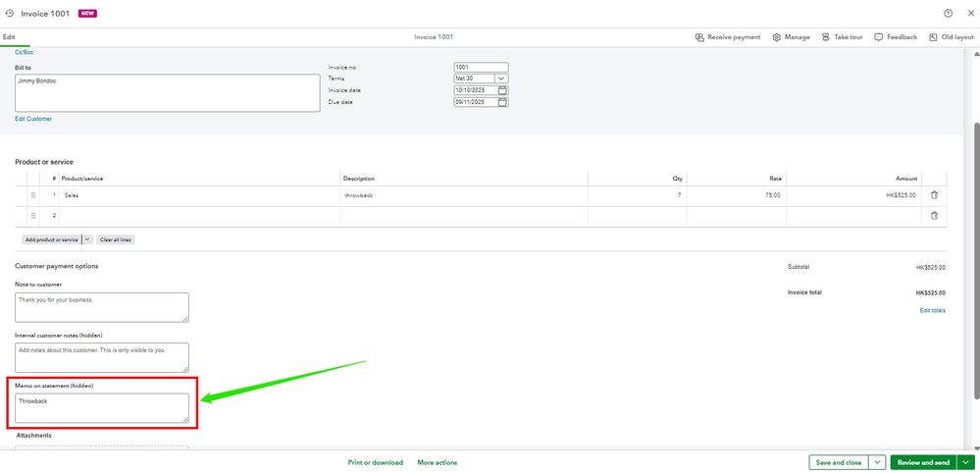Click the Invoice total label
Image resolution: width=980 pixels, height=473 pixels.
point(805,292)
